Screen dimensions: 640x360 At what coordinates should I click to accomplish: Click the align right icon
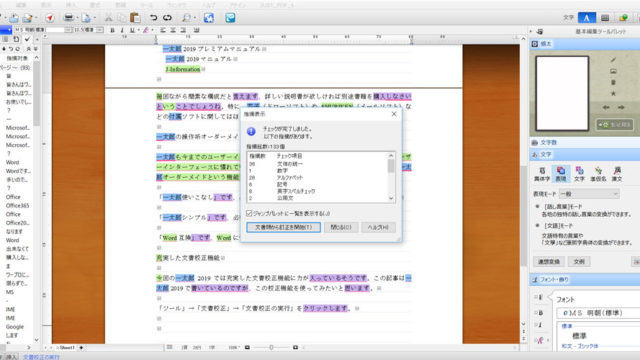[183, 30]
